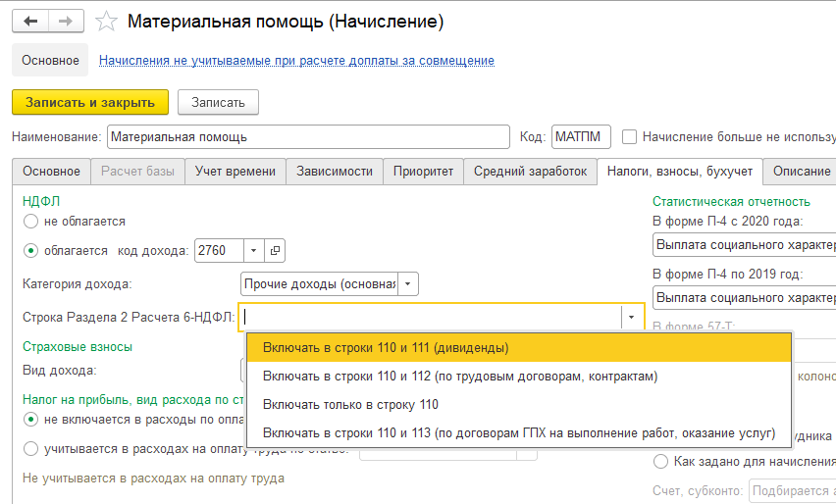Image resolution: width=836 pixels, height=504 pixels.
Task: Enable 'Начисление больше не используется' checkbox
Action: coord(630,136)
